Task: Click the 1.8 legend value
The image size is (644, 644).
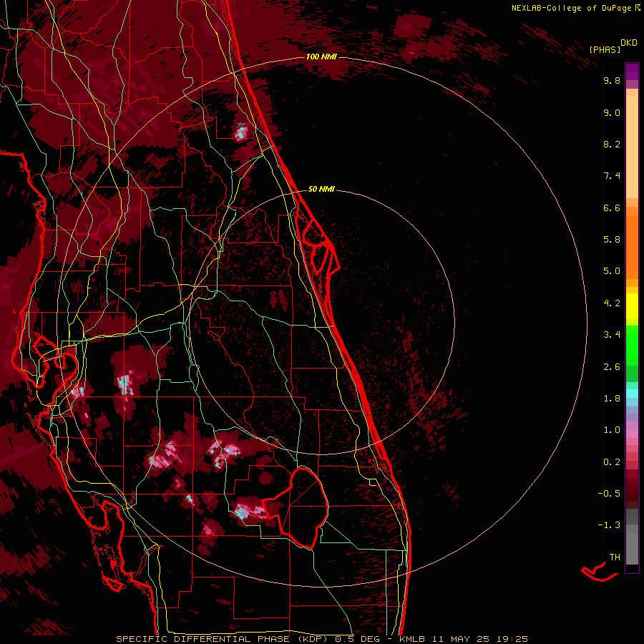Action: [612, 399]
